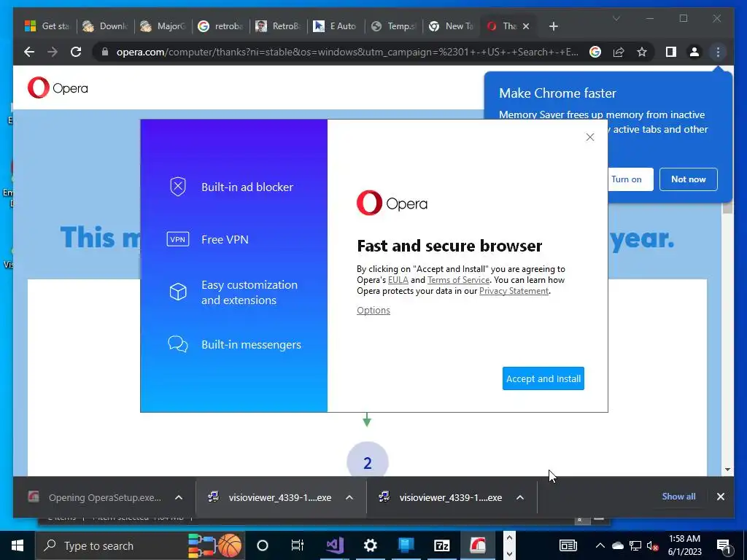
Task: Switch to the Download tab
Action: tap(105, 26)
